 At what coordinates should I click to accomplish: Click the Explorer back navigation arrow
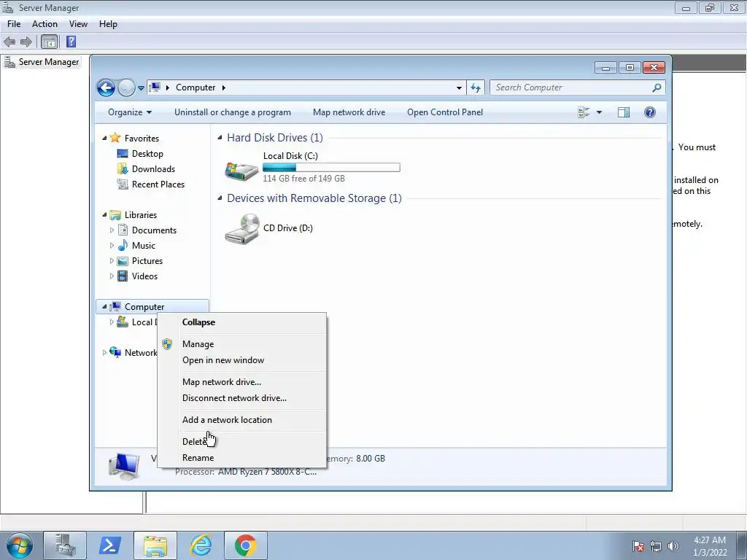(106, 87)
